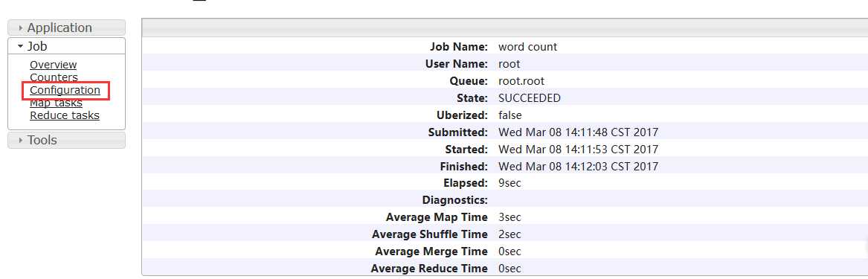The height and width of the screenshot is (279, 868).
Task: Click the triangle arrow beside Application
Action: pos(21,28)
